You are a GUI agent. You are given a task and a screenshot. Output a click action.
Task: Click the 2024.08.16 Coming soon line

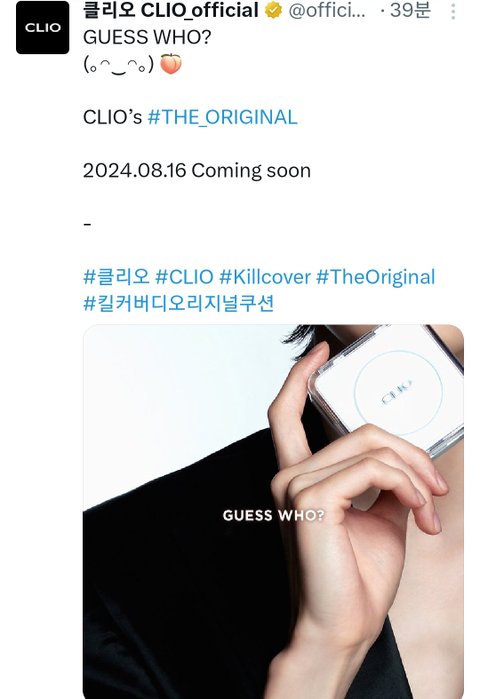tap(197, 171)
